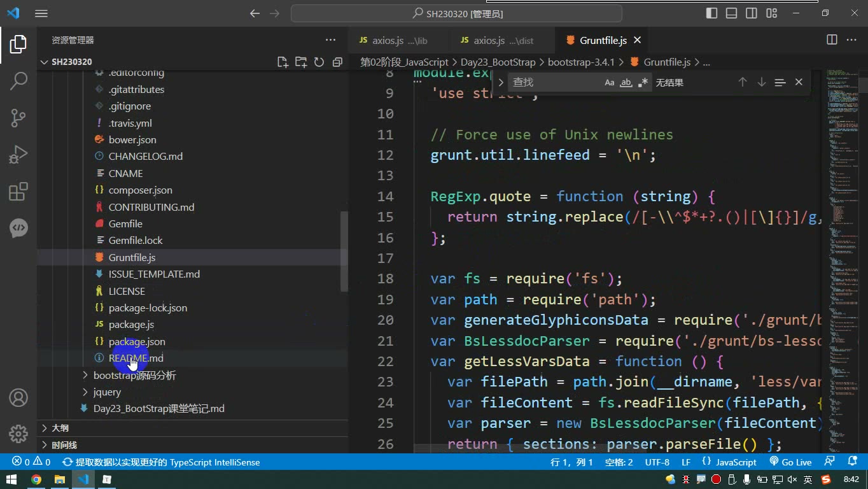Open the Search view in activity bar
868x489 pixels.
[x=18, y=81]
